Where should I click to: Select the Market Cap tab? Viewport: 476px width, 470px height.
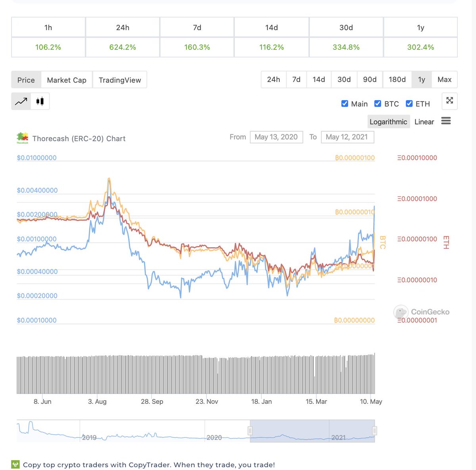click(x=67, y=80)
